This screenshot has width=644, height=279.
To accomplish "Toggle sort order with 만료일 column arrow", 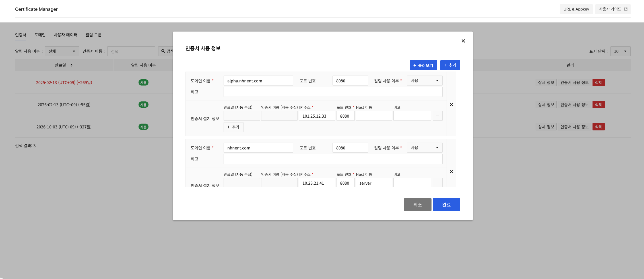I will coord(72,65).
